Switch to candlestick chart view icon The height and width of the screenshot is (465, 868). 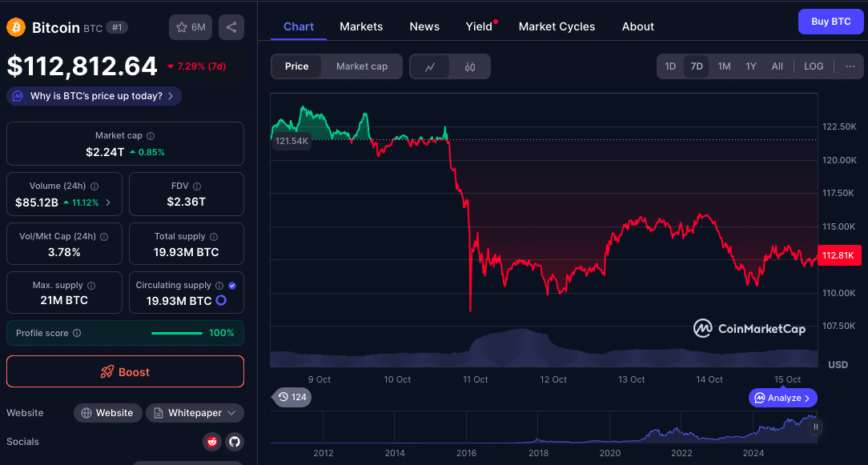click(470, 67)
